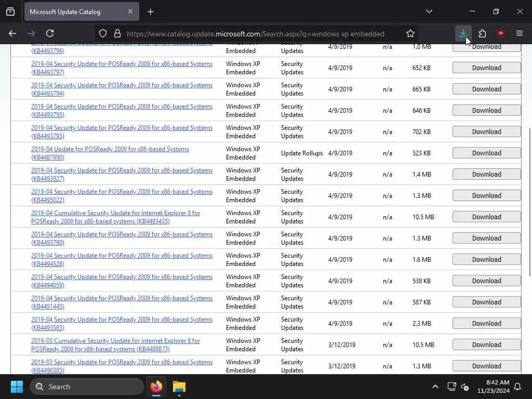Screen dimensions: 532x399
Task: Open KB4495022 security update link
Action: pyautogui.click(x=122, y=196)
